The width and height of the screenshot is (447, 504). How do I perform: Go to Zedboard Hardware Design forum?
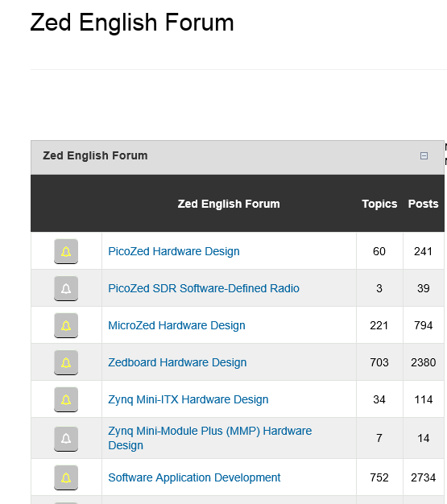177,362
